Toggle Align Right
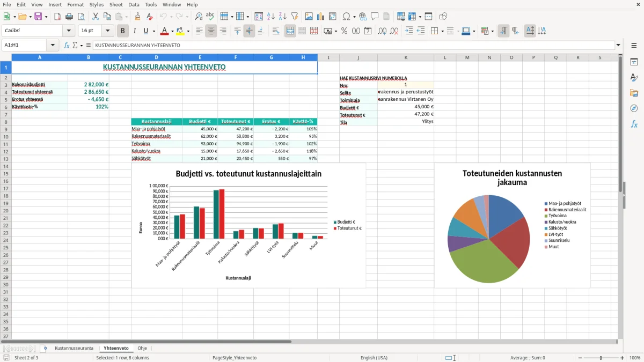 pos(223,31)
